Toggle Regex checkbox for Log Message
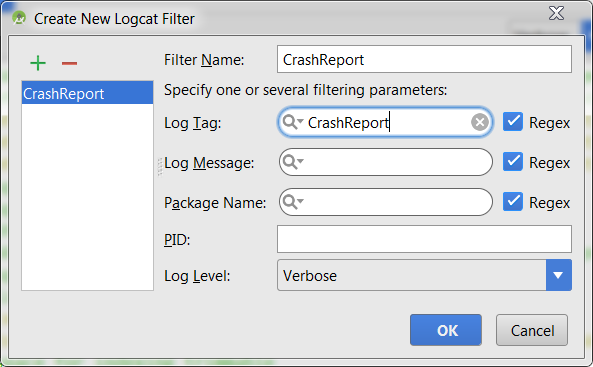This screenshot has height=367, width=593. click(513, 162)
